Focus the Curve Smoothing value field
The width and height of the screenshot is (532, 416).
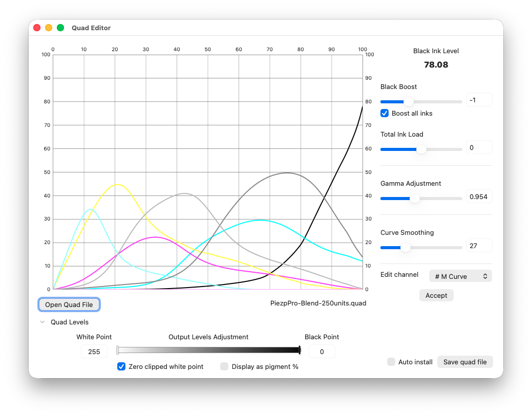click(479, 246)
